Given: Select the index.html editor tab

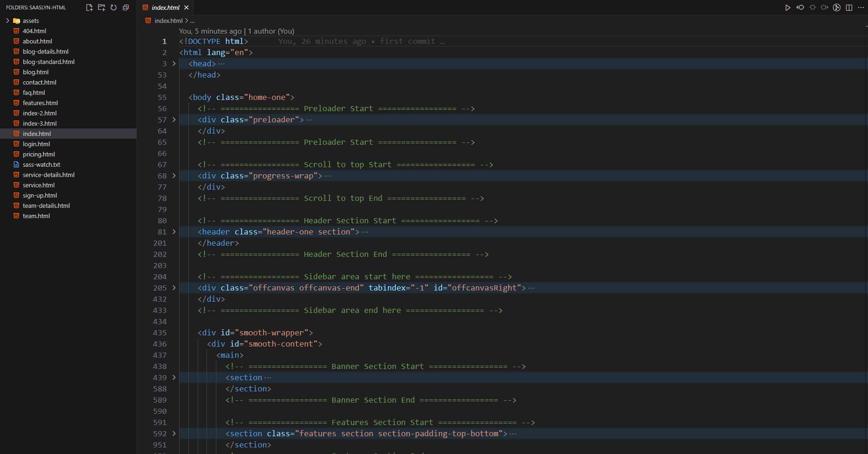Looking at the screenshot, I should pos(165,7).
